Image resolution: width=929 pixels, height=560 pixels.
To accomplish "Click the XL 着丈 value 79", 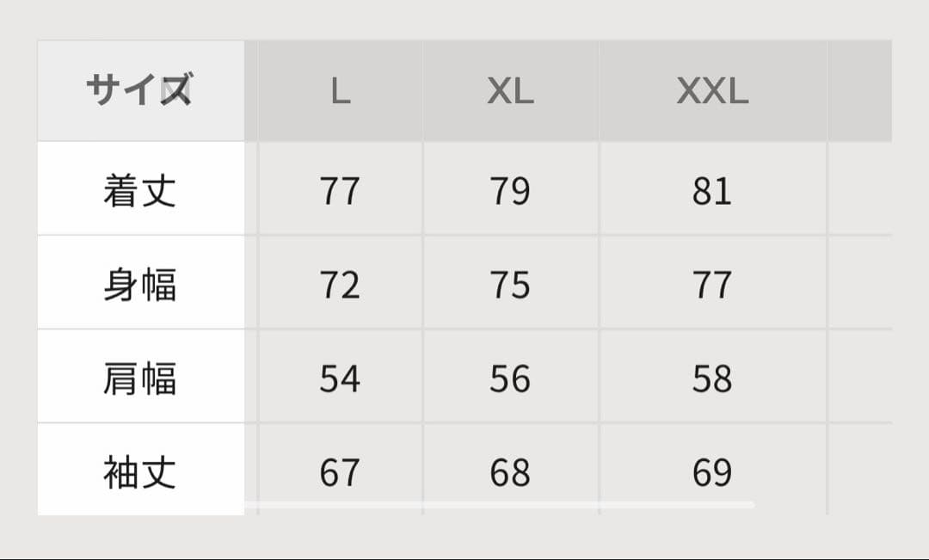I will coord(510,191).
